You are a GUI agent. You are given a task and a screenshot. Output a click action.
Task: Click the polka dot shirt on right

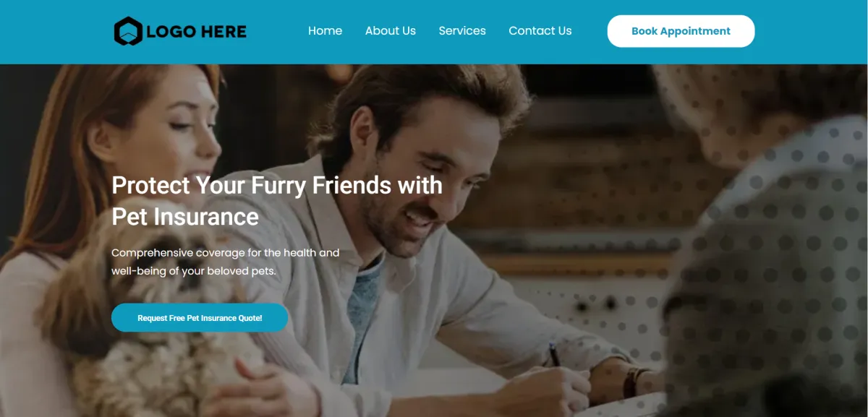774,275
